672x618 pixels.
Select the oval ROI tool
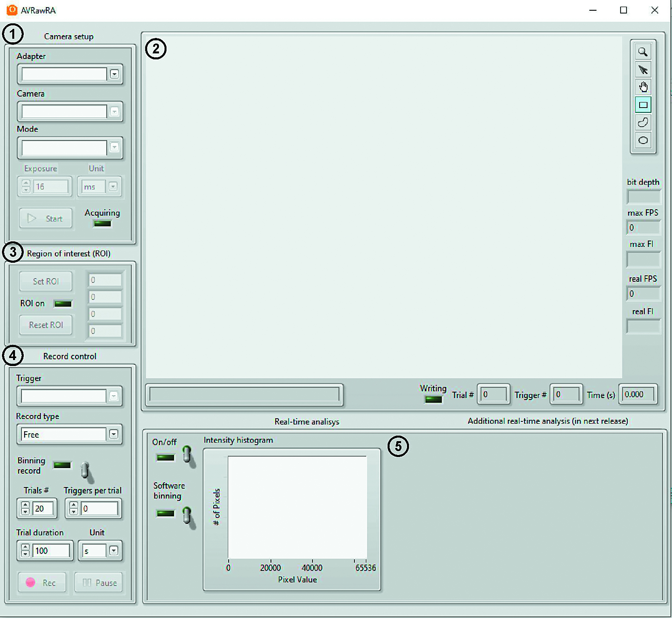(x=643, y=140)
